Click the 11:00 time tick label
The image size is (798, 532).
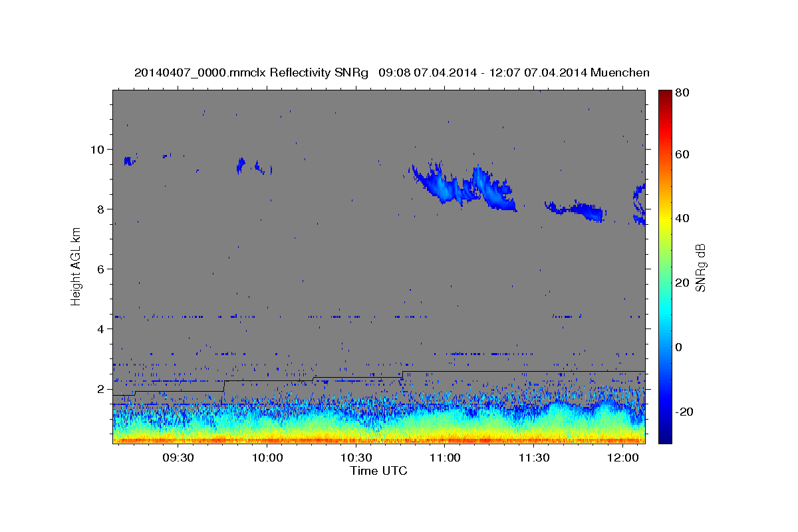click(x=445, y=458)
